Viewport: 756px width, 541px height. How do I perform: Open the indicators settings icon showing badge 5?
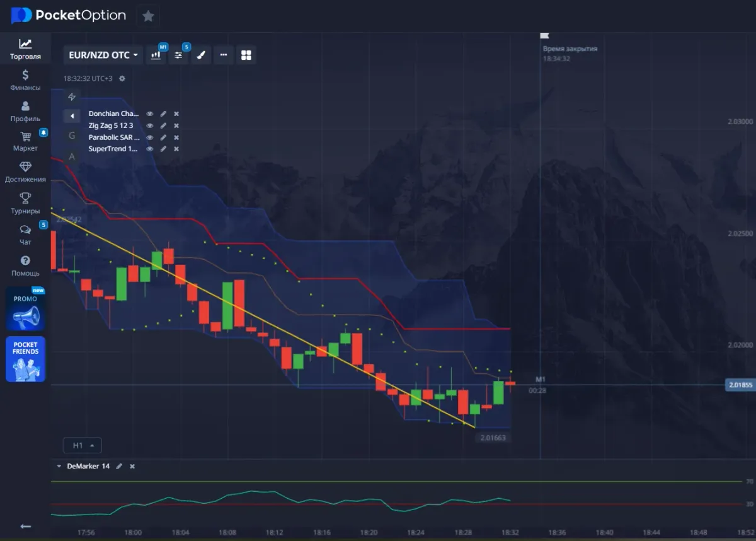[x=178, y=55]
